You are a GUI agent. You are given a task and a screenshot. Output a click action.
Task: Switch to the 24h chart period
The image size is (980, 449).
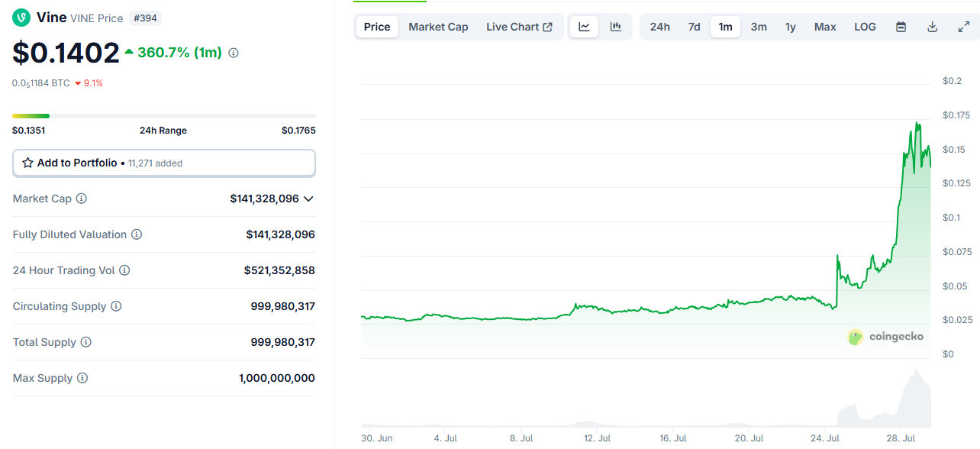(x=659, y=26)
